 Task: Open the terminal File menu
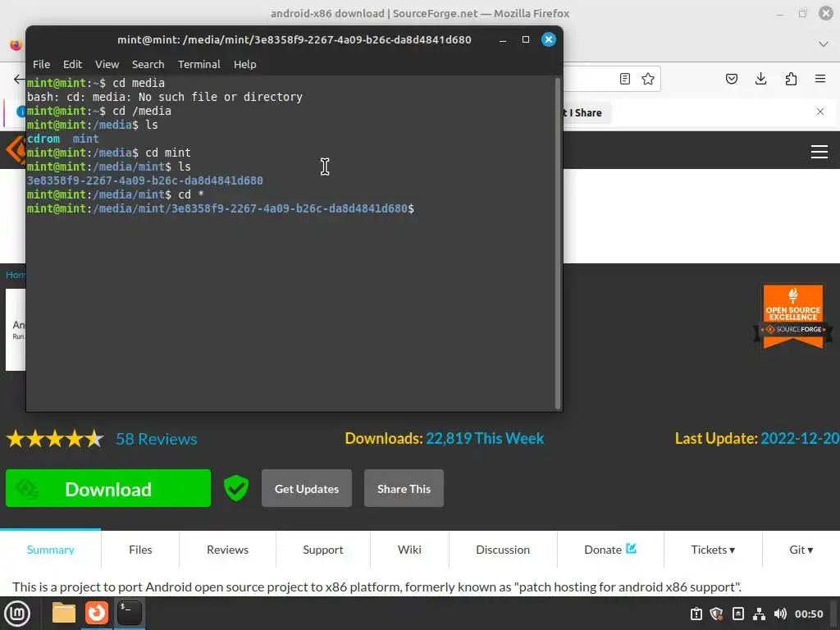coord(41,64)
